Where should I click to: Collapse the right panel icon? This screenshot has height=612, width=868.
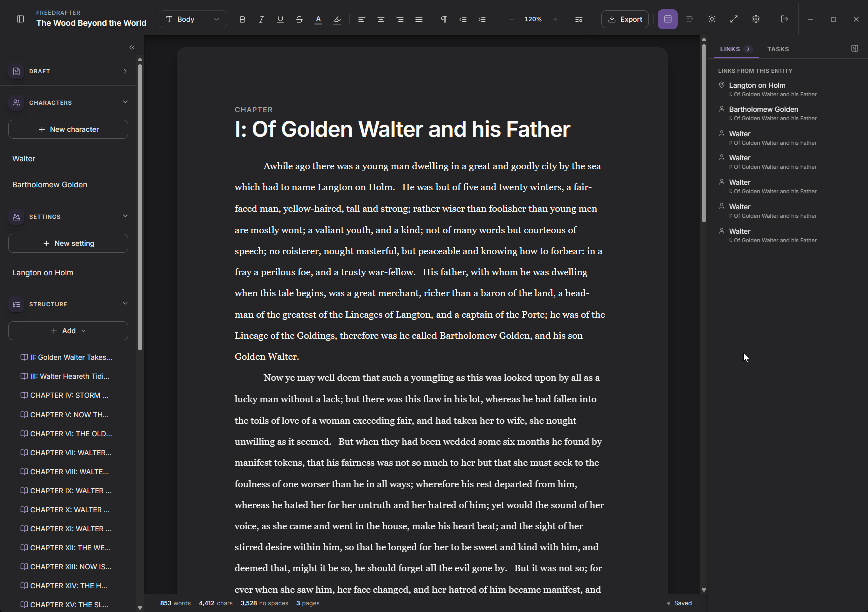click(x=855, y=49)
